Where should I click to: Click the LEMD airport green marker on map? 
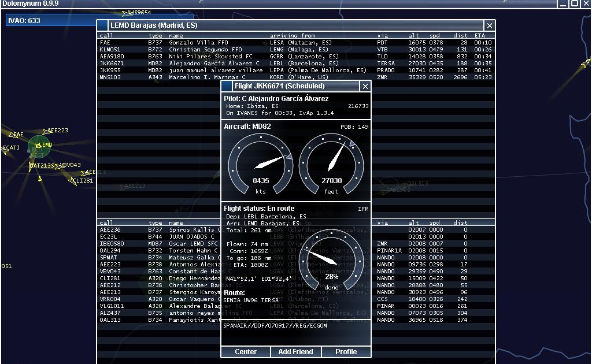tap(39, 146)
